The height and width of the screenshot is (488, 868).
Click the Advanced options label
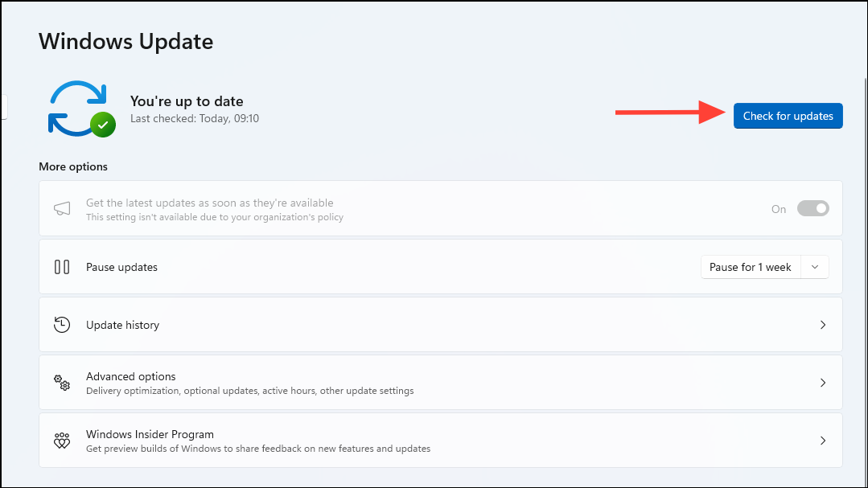(x=130, y=376)
